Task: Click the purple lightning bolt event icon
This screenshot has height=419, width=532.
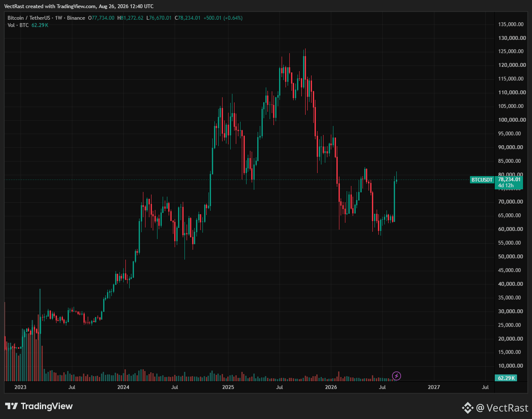Action: coord(396,376)
